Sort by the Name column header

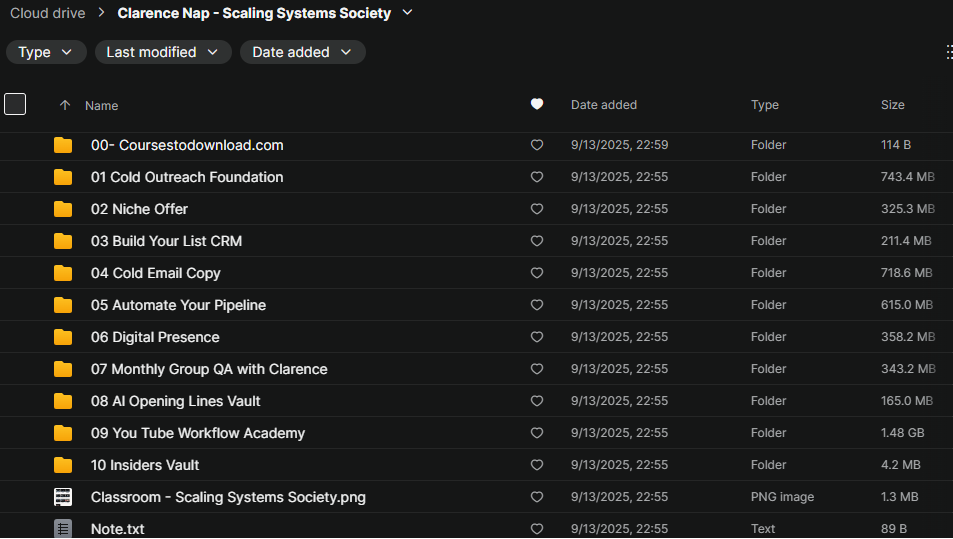point(101,106)
